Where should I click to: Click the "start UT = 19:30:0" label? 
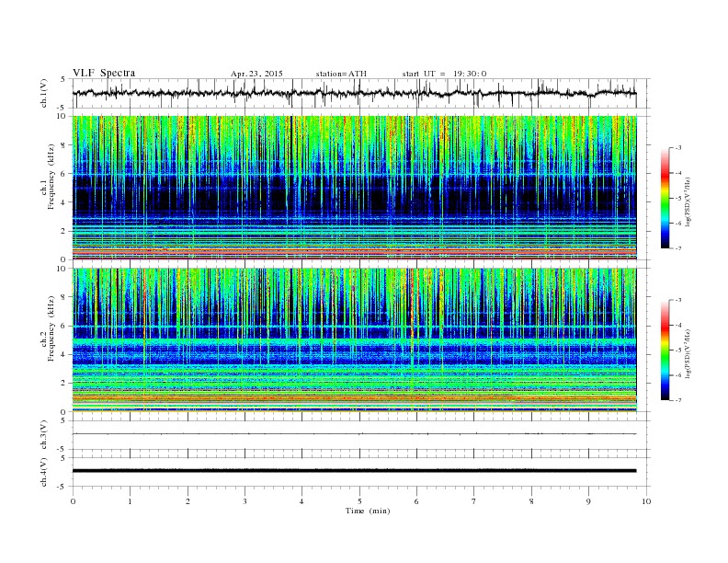tap(444, 74)
